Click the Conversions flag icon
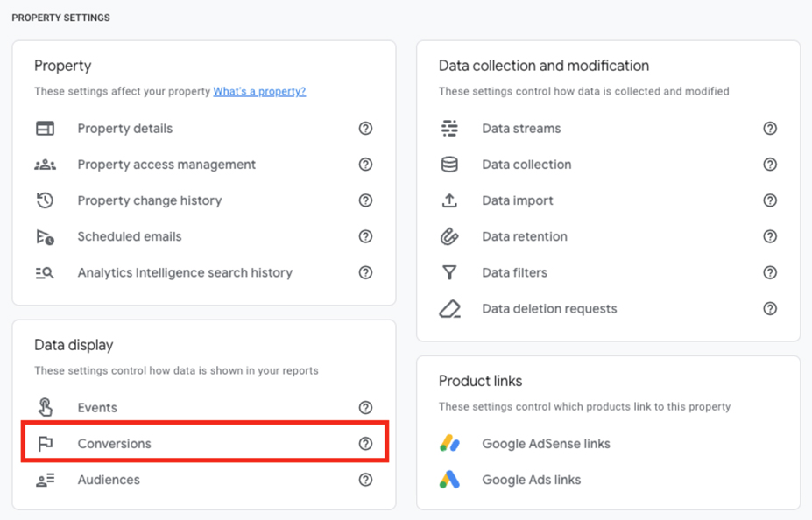Image resolution: width=812 pixels, height=520 pixels. point(45,444)
